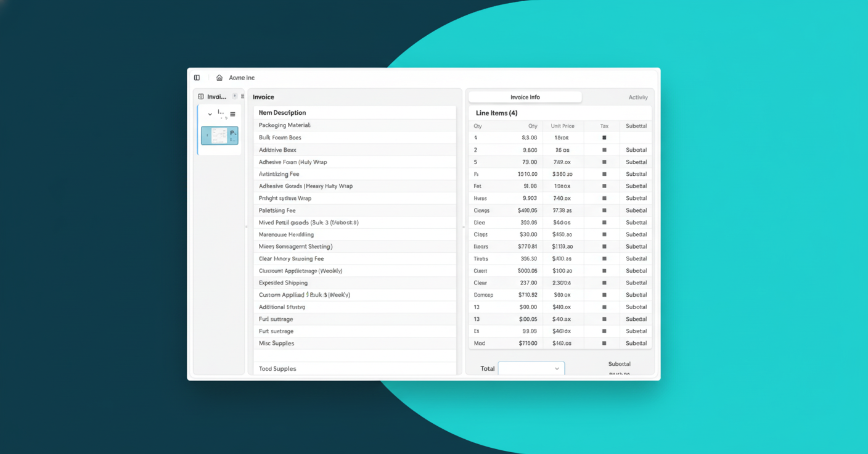Open the Total dropdown
The height and width of the screenshot is (454, 868).
point(531,368)
